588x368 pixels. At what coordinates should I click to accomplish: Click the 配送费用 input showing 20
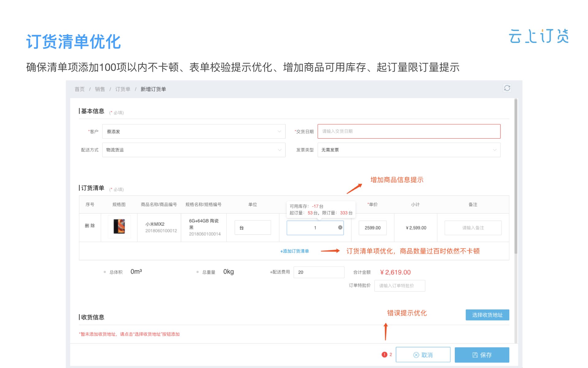pos(319,272)
